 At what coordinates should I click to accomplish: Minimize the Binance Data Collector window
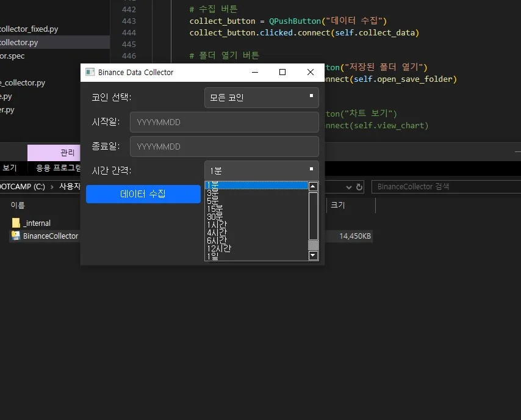click(x=255, y=72)
